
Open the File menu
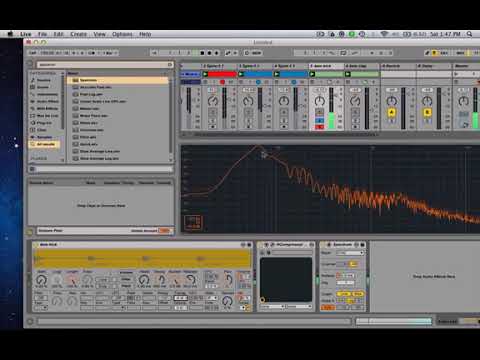[x=42, y=34]
